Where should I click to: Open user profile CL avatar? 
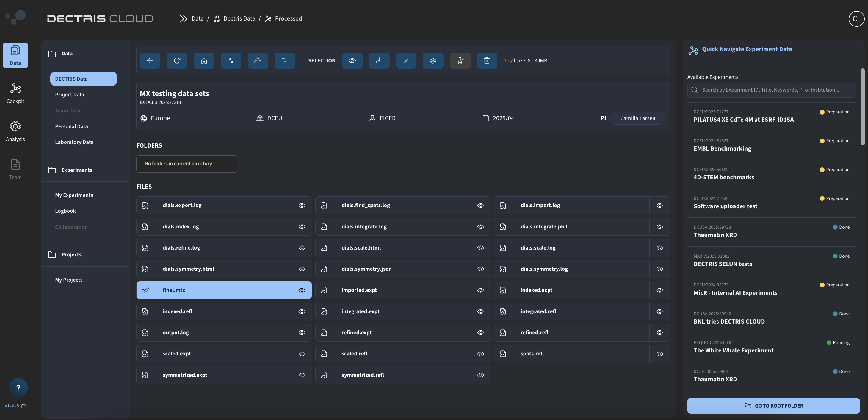pos(856,18)
